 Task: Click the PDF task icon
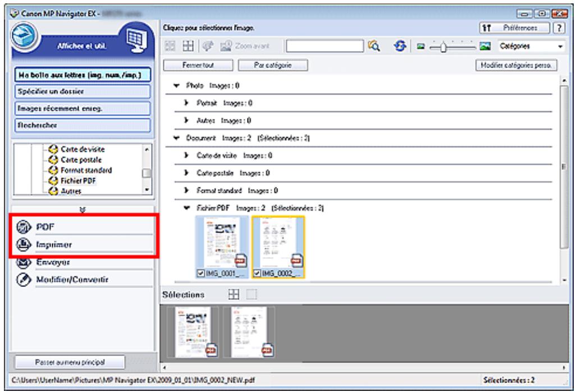pos(24,227)
